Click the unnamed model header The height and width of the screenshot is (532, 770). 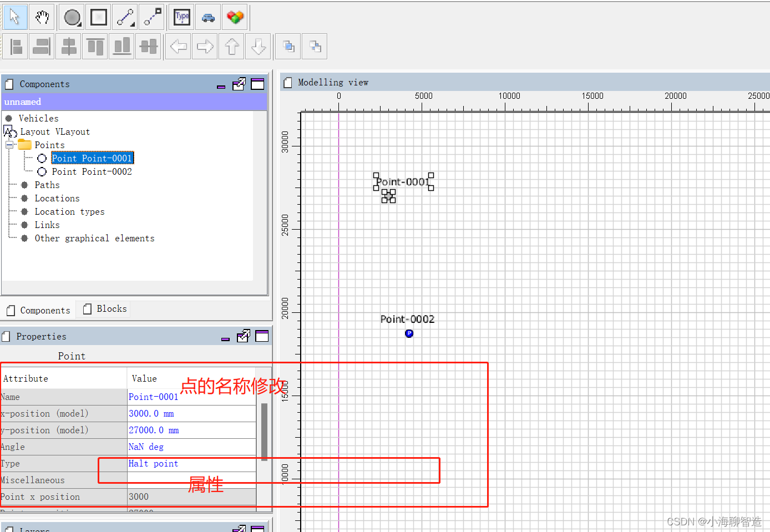[134, 102]
